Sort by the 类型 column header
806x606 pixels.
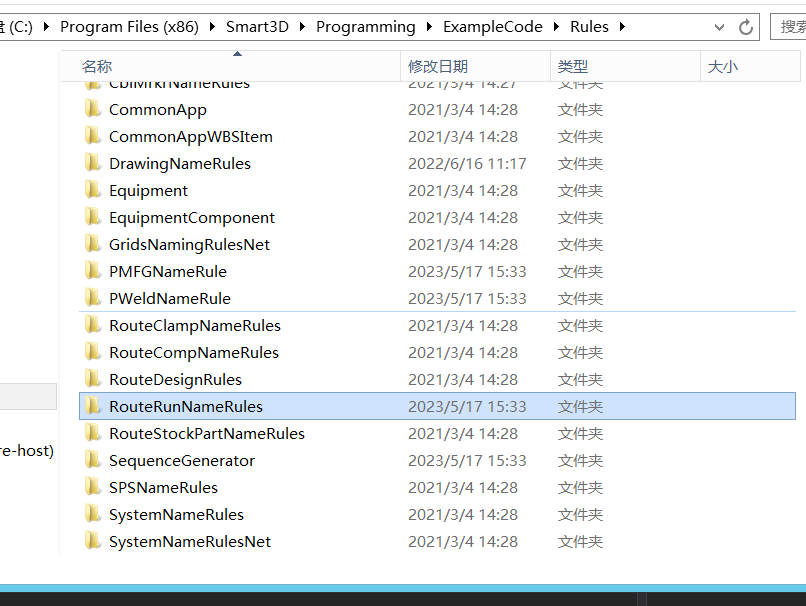(626, 66)
